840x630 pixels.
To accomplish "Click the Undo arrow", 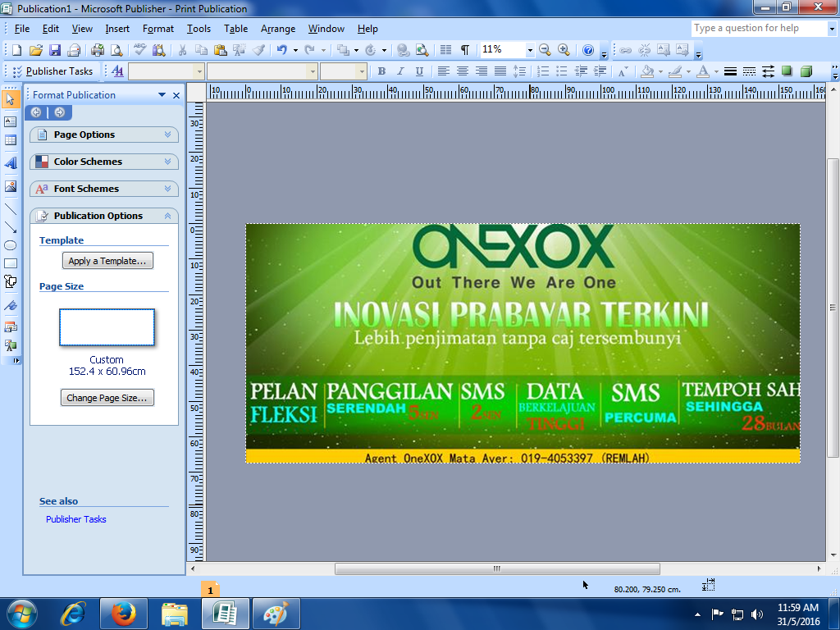I will pyautogui.click(x=282, y=50).
